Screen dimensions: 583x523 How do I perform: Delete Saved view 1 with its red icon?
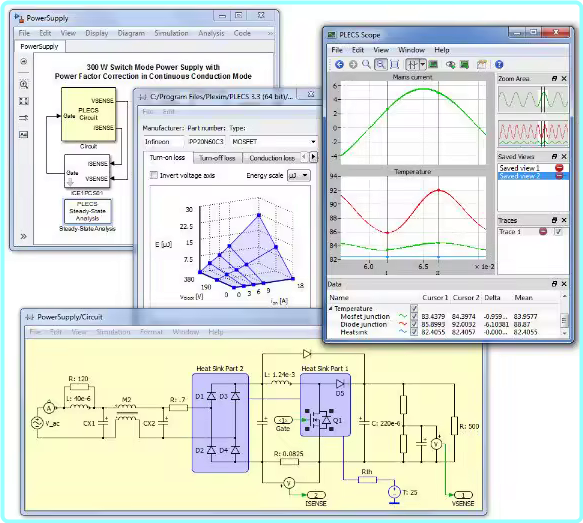[559, 168]
